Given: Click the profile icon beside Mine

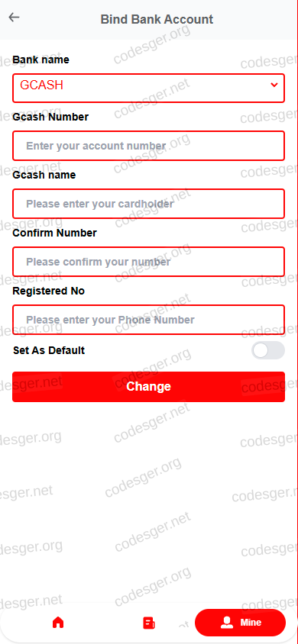Looking at the screenshot, I should pyautogui.click(x=227, y=623).
